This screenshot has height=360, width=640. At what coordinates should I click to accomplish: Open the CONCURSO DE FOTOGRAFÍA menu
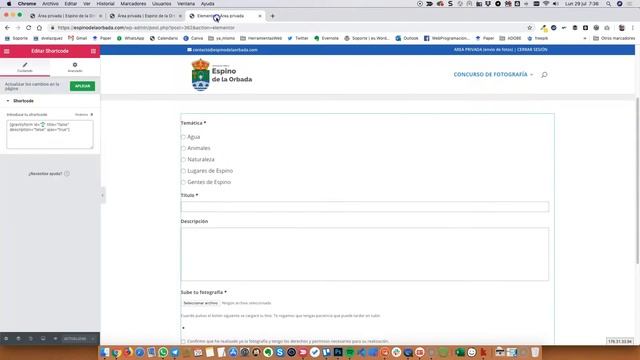(x=493, y=75)
